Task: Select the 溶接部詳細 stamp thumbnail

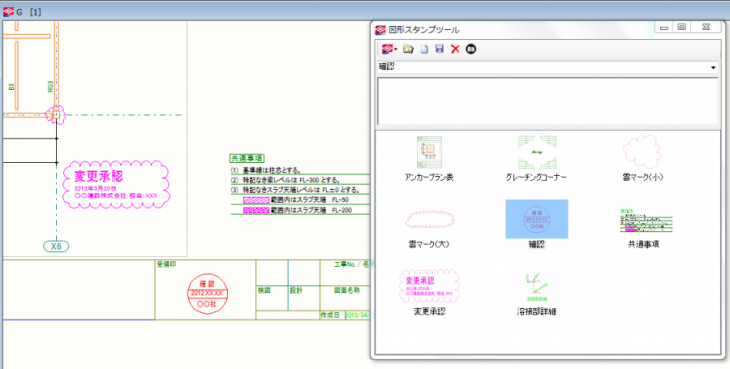Action: click(537, 286)
